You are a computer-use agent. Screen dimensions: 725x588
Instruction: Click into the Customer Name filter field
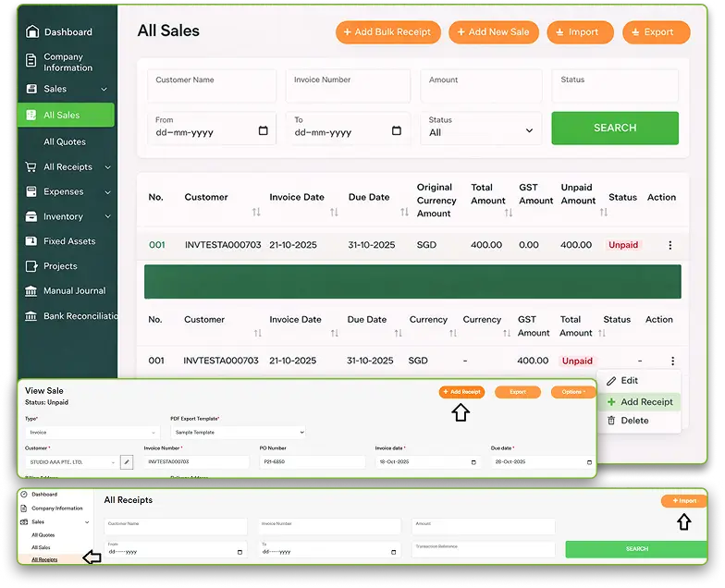coord(212,87)
